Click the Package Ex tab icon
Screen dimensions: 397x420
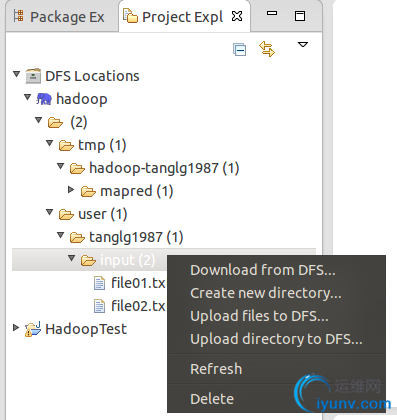19,16
